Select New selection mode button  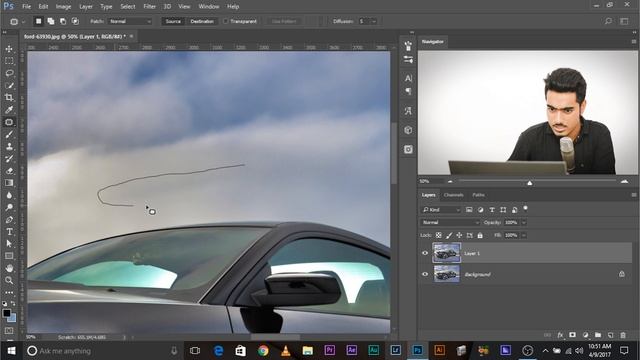point(38,21)
